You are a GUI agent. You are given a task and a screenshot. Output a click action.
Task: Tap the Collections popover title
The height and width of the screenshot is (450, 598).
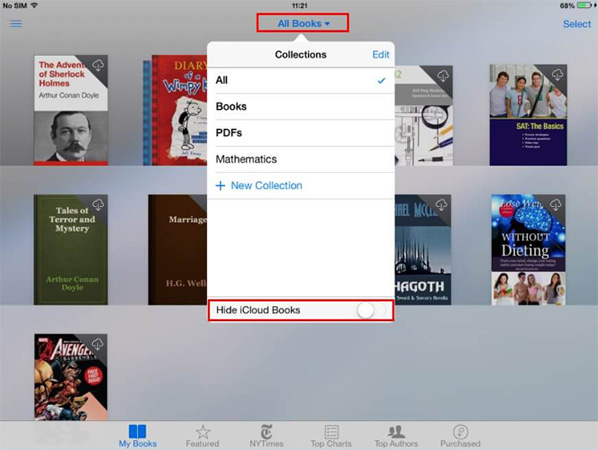(301, 55)
